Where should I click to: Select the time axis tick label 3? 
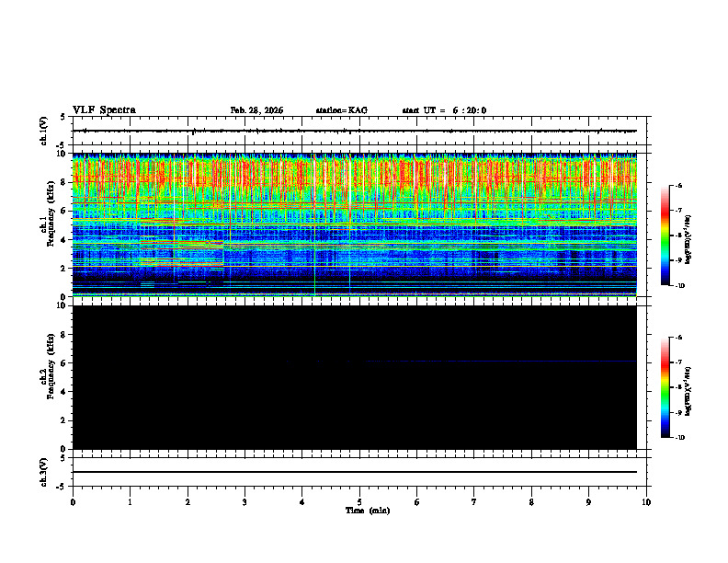click(245, 502)
